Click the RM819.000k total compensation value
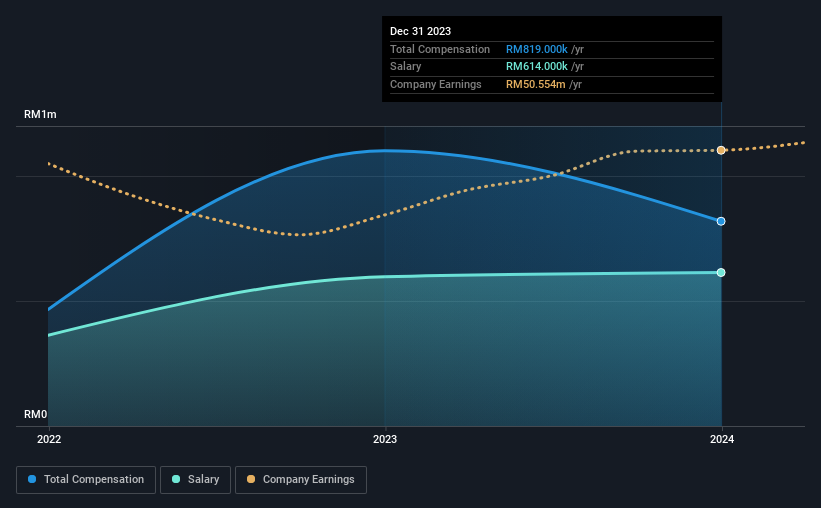The width and height of the screenshot is (821, 508). (x=537, y=49)
